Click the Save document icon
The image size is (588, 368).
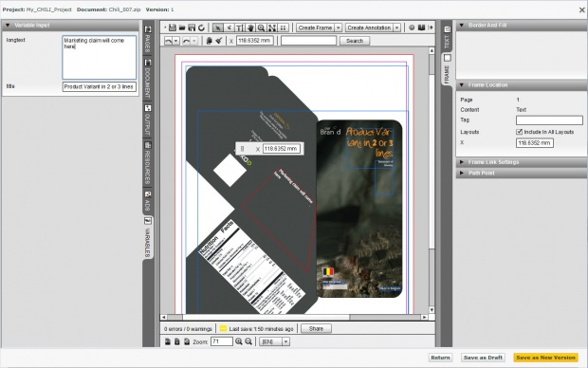173,28
